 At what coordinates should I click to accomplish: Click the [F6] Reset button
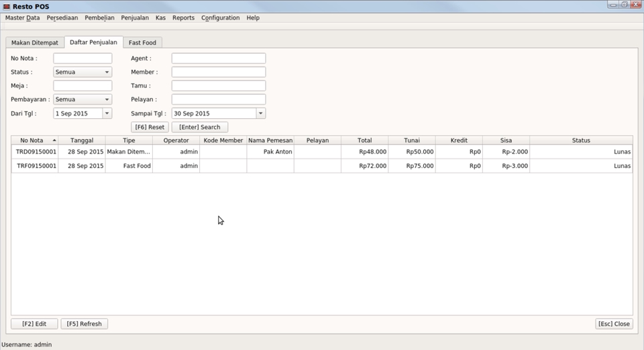[x=150, y=127]
